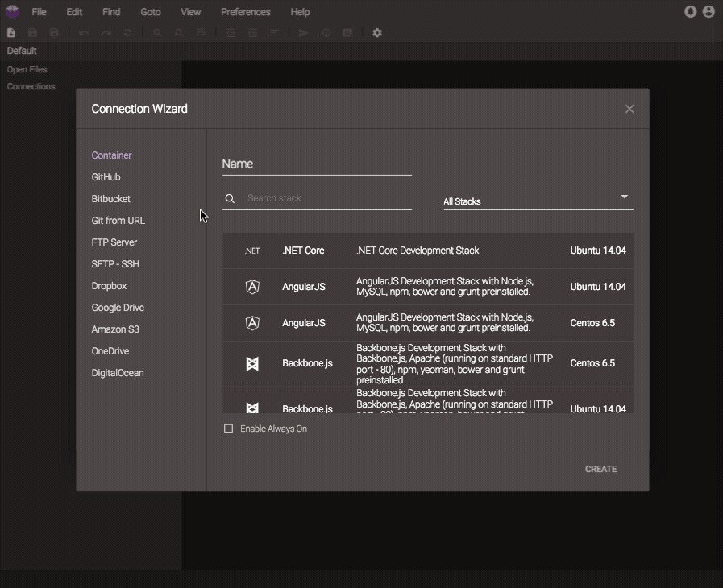Open the Find menu
723x588 pixels.
point(111,12)
